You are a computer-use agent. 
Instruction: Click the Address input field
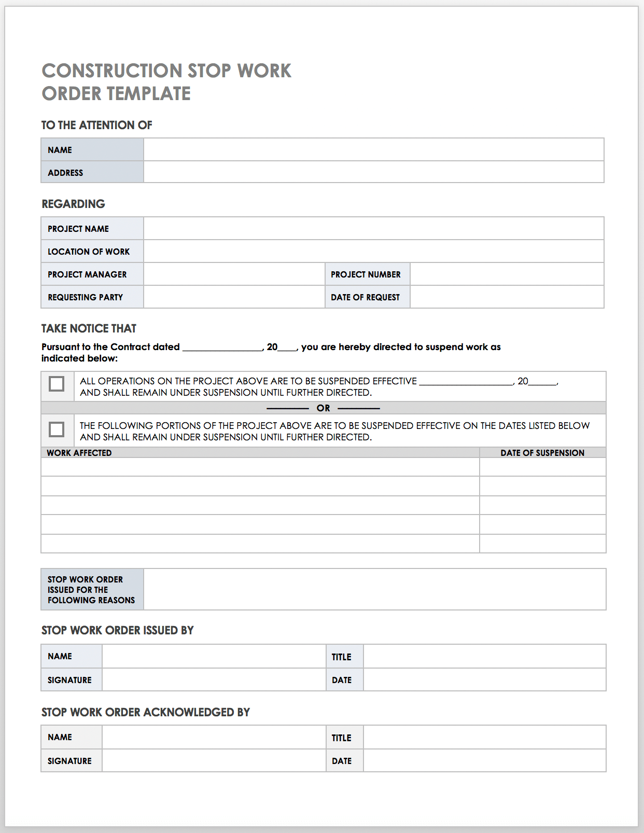click(373, 172)
